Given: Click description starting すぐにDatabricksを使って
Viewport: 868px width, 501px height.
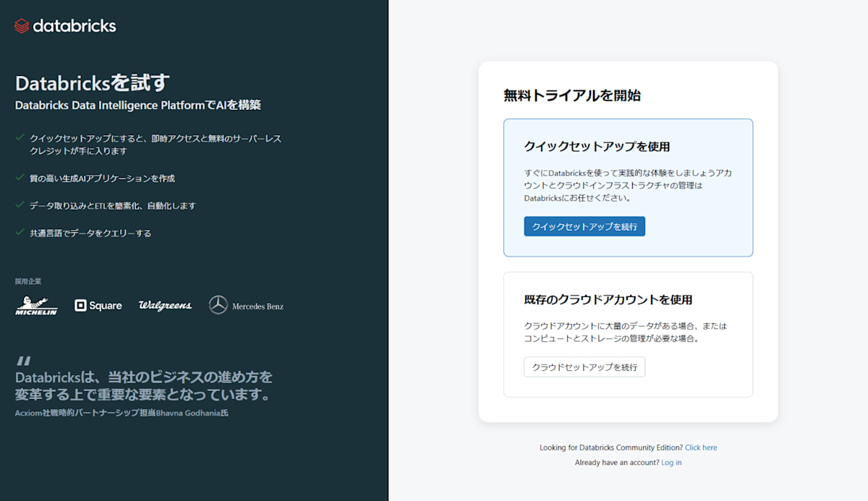Looking at the screenshot, I should [x=628, y=185].
